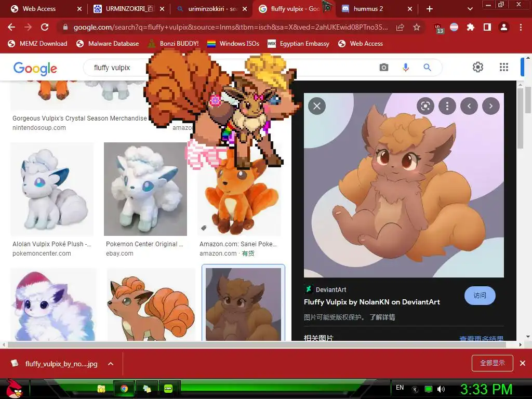Screen dimensions: 532x399
Task: Open the tab search dropdown
Action: pos(470,9)
